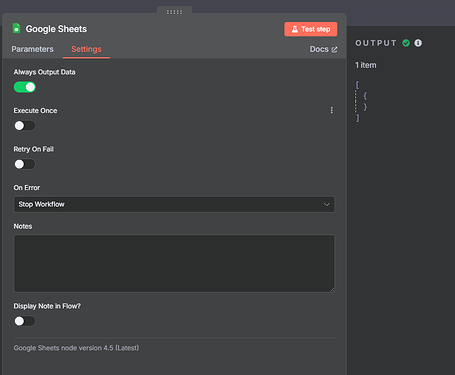
Task: Enable the Execute Once toggle
Action: click(25, 126)
